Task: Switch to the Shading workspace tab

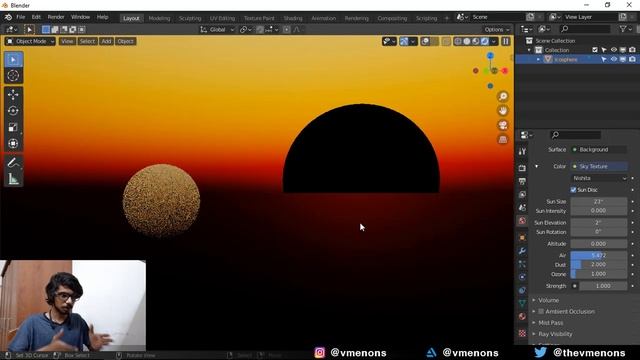Action: [x=293, y=18]
